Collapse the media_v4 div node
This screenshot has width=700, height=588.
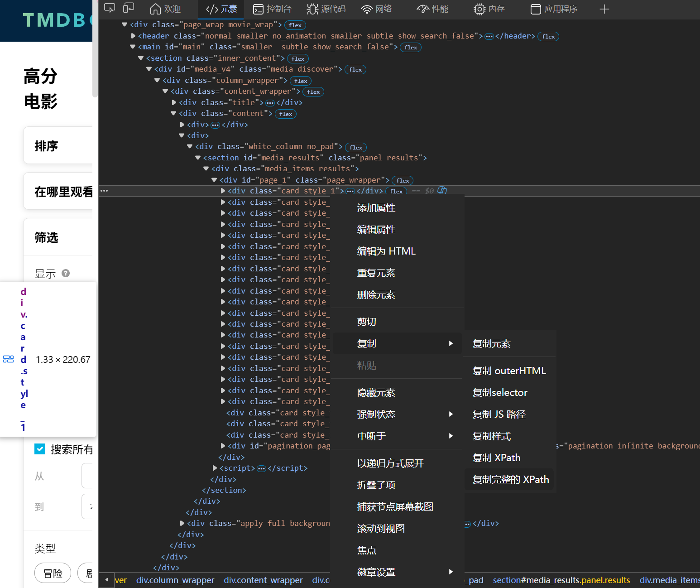(149, 69)
